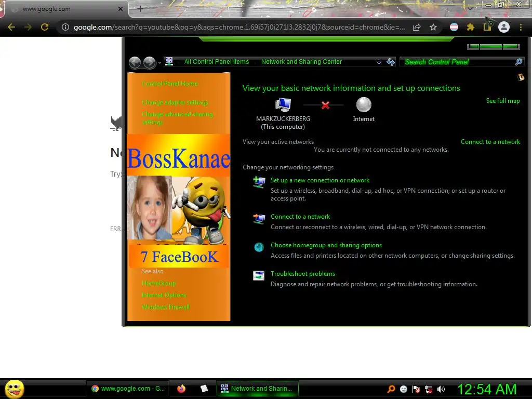
Task: Expand the address bar history dropdown
Action: click(379, 62)
